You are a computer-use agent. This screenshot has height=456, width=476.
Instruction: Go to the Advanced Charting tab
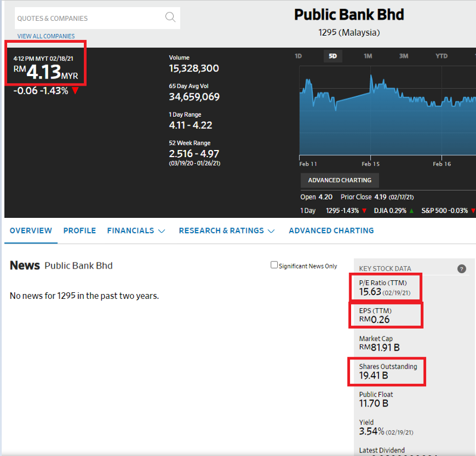pyautogui.click(x=331, y=230)
